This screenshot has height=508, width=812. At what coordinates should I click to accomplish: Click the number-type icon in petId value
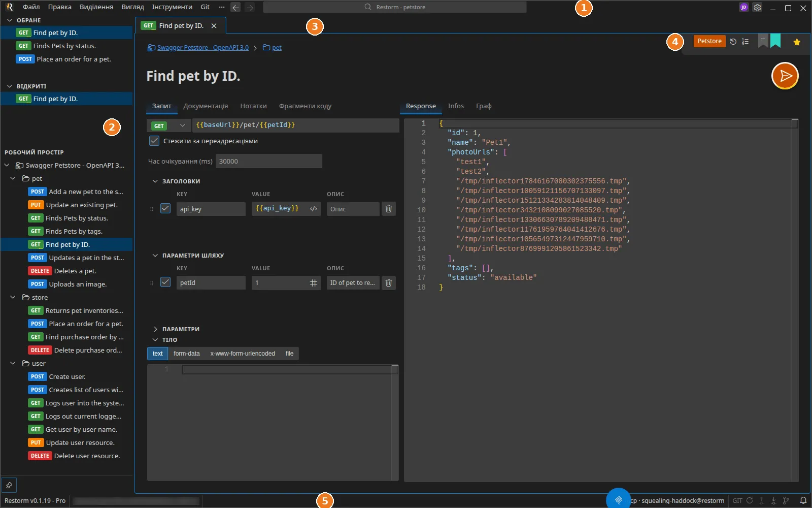314,283
